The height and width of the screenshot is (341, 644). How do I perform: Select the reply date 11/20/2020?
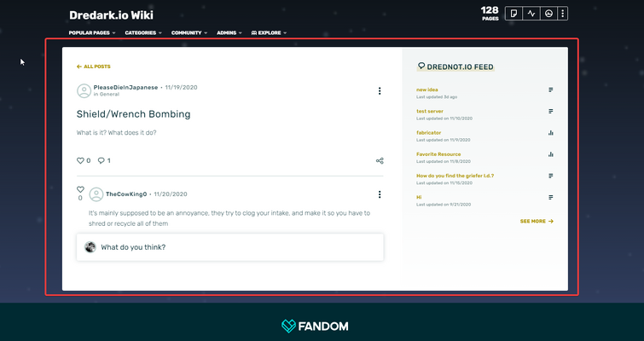[171, 194]
